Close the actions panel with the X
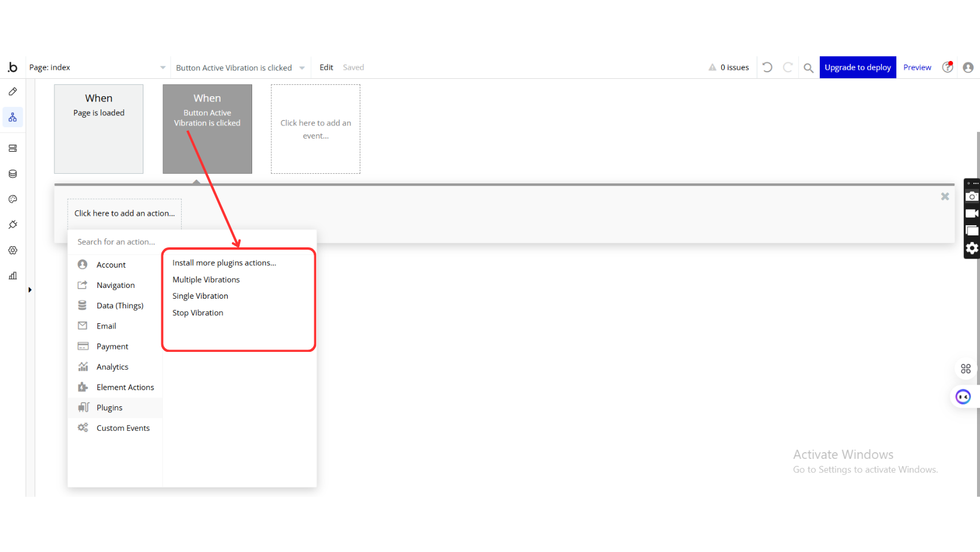 (x=945, y=197)
